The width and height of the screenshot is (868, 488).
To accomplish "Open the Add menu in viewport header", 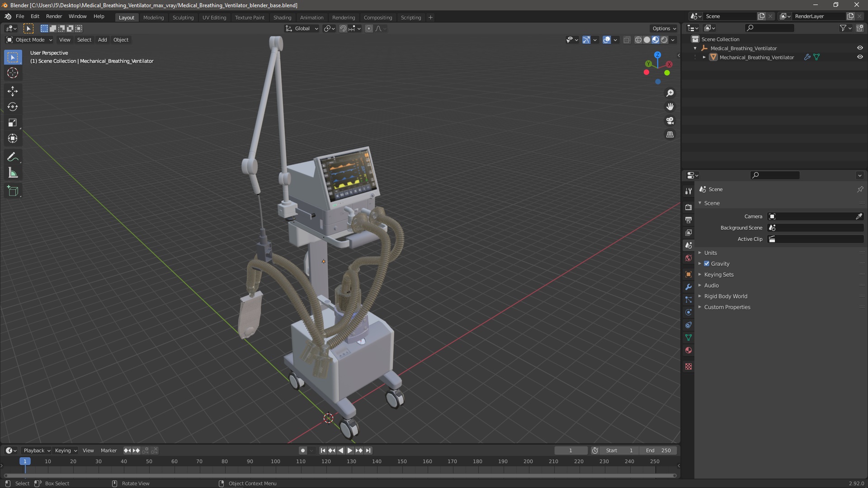I will pyautogui.click(x=103, y=40).
